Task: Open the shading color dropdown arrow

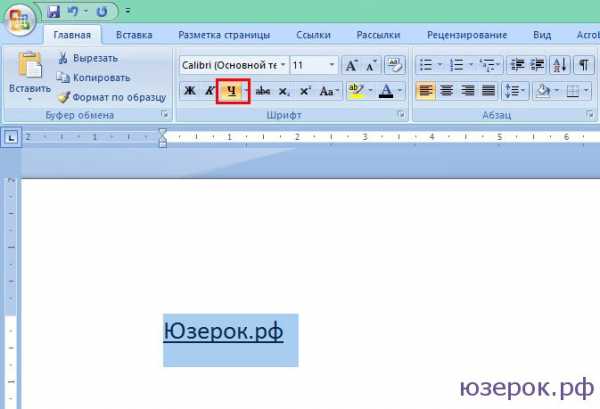Action: coord(557,91)
